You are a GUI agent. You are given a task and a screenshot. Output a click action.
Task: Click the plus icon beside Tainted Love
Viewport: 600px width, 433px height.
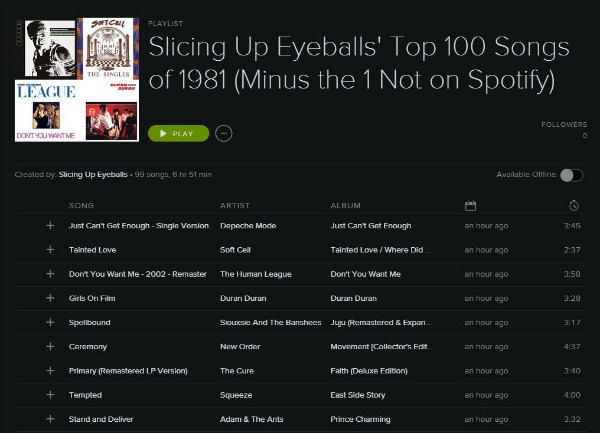tap(50, 250)
